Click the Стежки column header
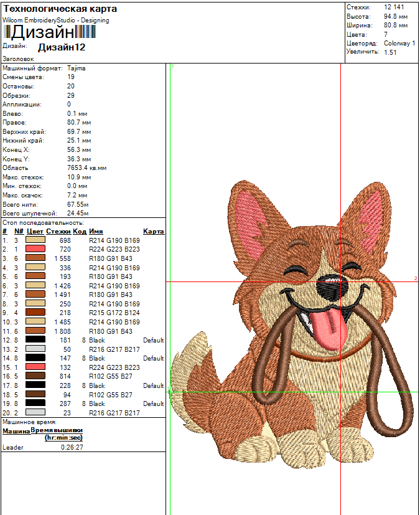 58,232
